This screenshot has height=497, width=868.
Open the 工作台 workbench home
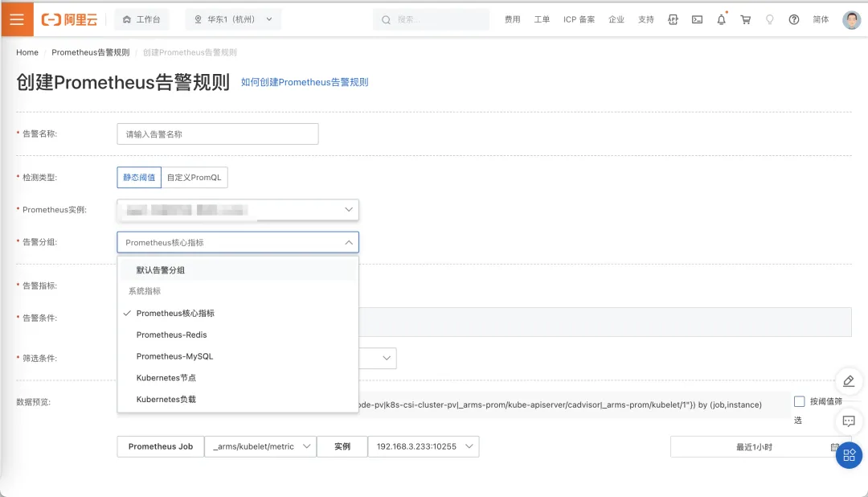[x=141, y=19]
